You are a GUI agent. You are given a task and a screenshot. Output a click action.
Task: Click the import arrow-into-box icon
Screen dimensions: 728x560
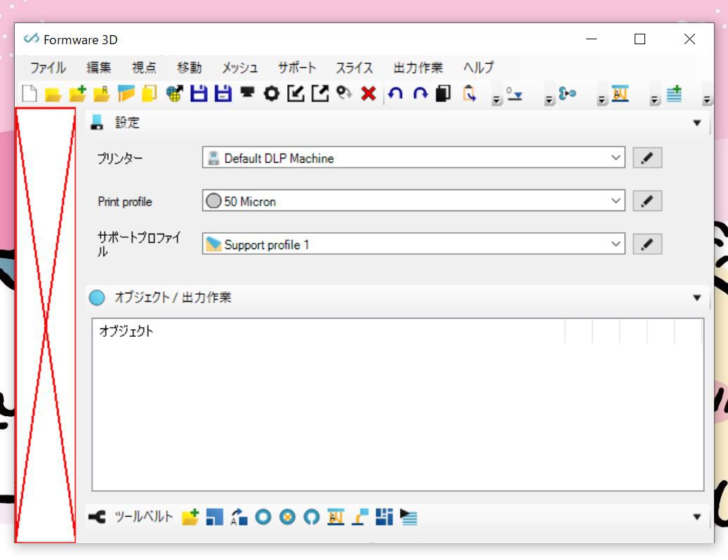[296, 94]
